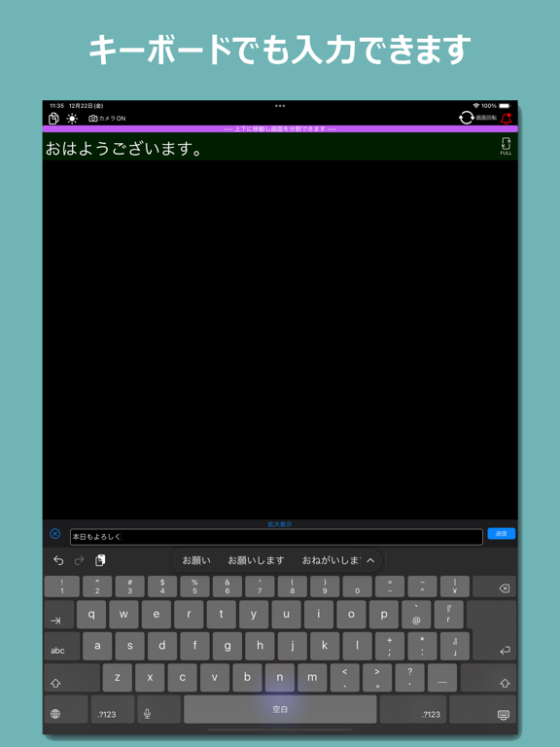Tap the return key on keyboard
560x747 pixels.
pos(495,630)
